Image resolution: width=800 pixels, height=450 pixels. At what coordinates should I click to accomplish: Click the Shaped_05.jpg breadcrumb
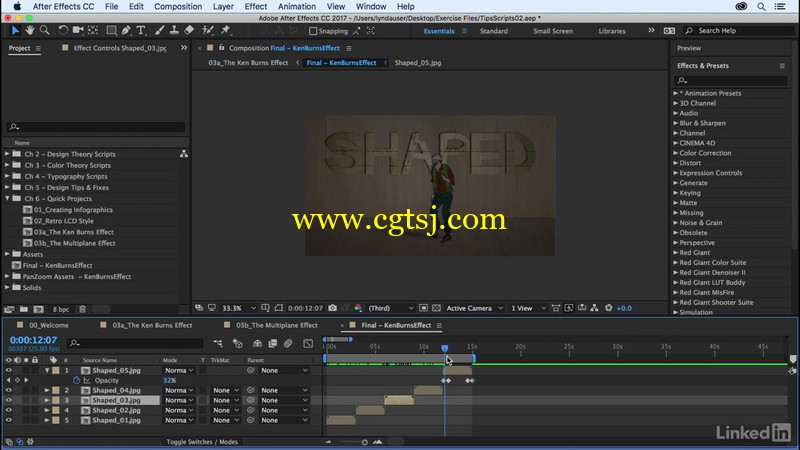[418, 63]
